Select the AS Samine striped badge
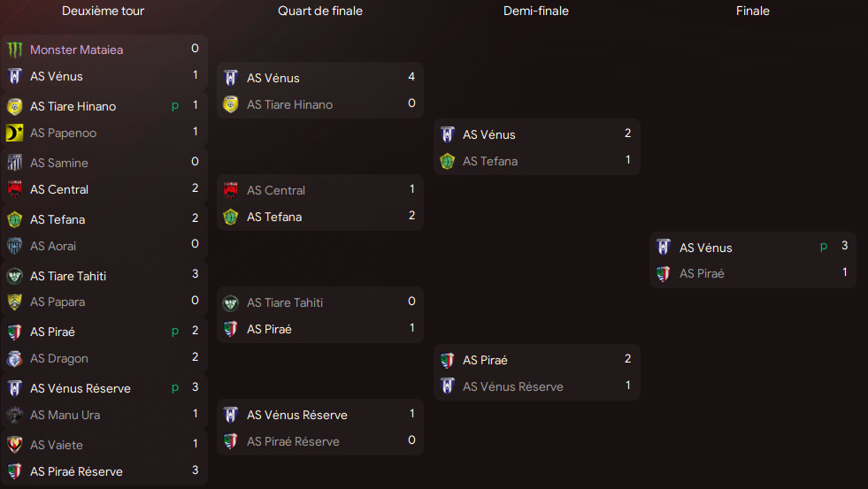The height and width of the screenshot is (489, 868). tap(14, 163)
